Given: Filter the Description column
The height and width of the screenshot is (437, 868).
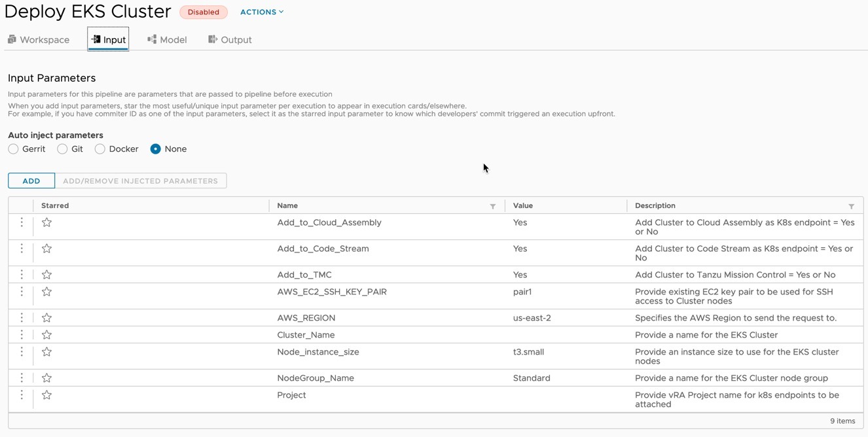Looking at the screenshot, I should pos(852,206).
